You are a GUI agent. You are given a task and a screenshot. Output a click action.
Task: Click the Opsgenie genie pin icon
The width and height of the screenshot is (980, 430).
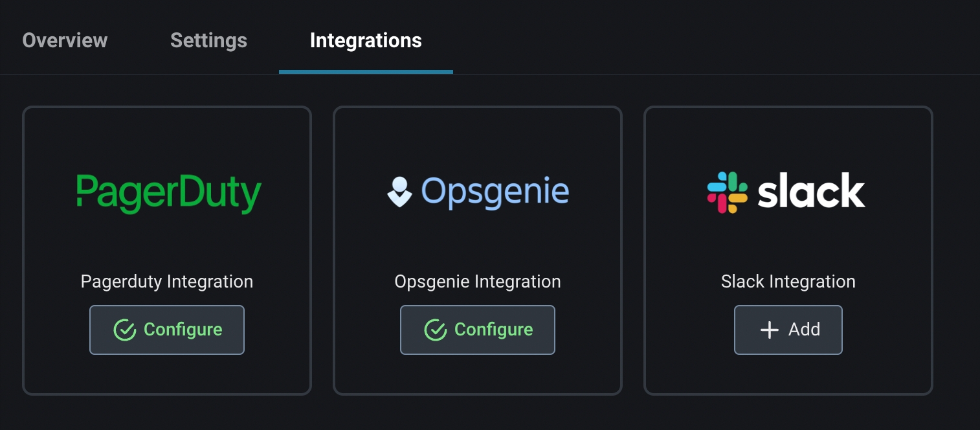[x=399, y=192]
